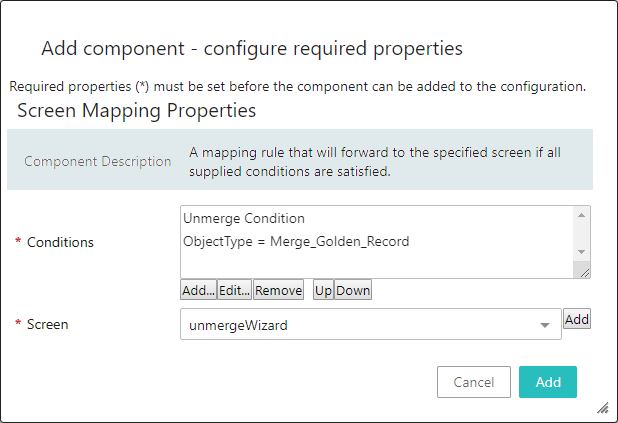Click the Edit... condition button
The width and height of the screenshot is (618, 423).
(x=234, y=290)
